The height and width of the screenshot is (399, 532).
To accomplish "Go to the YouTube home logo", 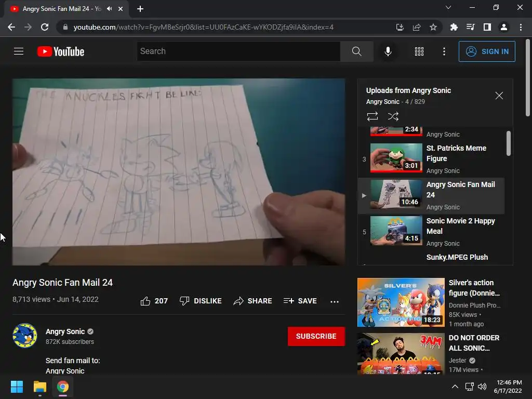I will [x=61, y=51].
